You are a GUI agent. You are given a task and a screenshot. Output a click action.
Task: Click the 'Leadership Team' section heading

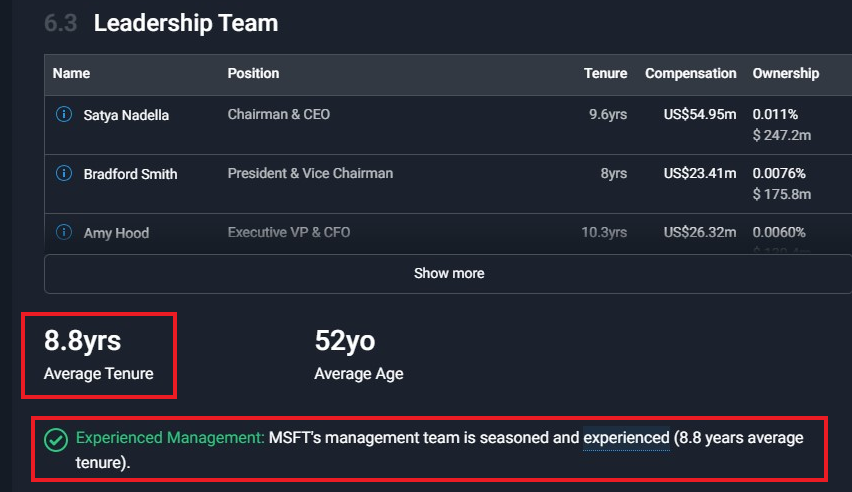pyautogui.click(x=186, y=23)
